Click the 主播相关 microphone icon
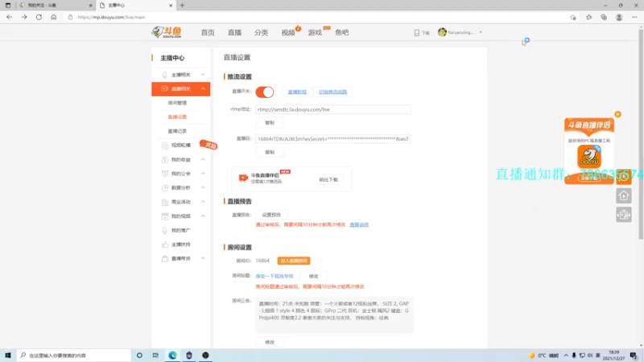The image size is (644, 362). pos(164,75)
